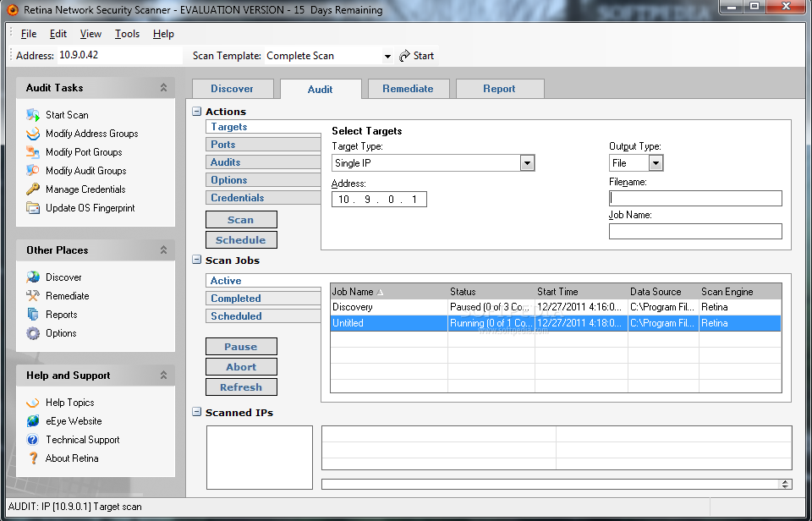Click the Technical Support question icon
The width and height of the screenshot is (812, 521).
pos(33,440)
